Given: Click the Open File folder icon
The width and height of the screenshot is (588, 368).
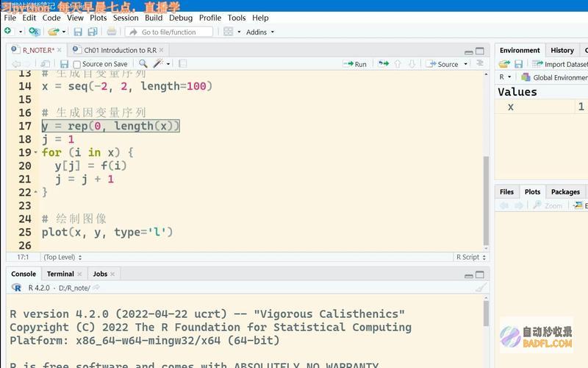Looking at the screenshot, I should point(54,32).
